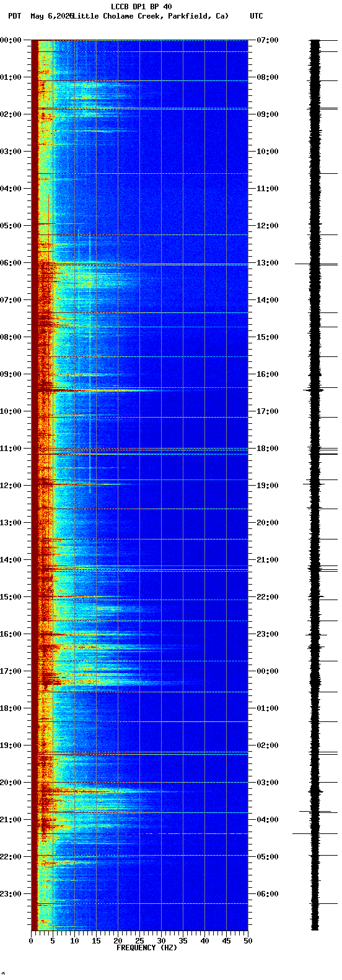Viewport: 342px width, 980px height.
Task: Click the 22:00 PDT time label at left
Action: click(11, 857)
